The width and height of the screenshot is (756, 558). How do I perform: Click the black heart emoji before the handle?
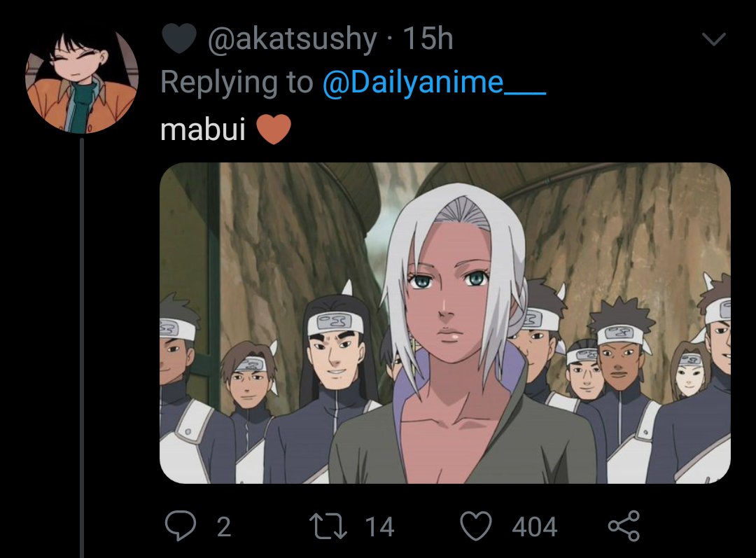(179, 38)
